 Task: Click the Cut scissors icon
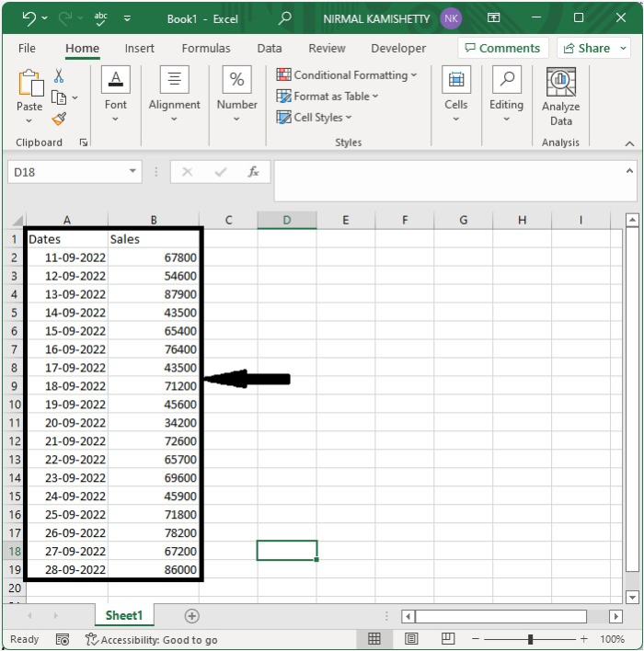[x=59, y=76]
